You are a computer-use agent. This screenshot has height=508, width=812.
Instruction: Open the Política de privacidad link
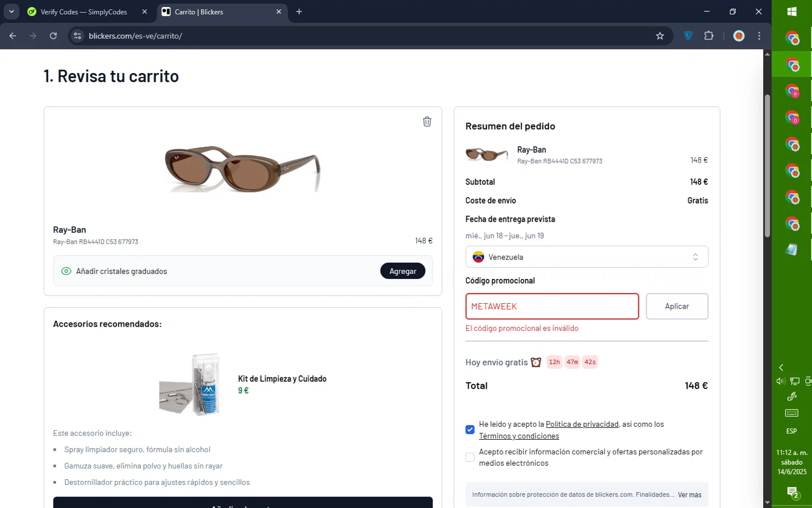click(x=582, y=425)
